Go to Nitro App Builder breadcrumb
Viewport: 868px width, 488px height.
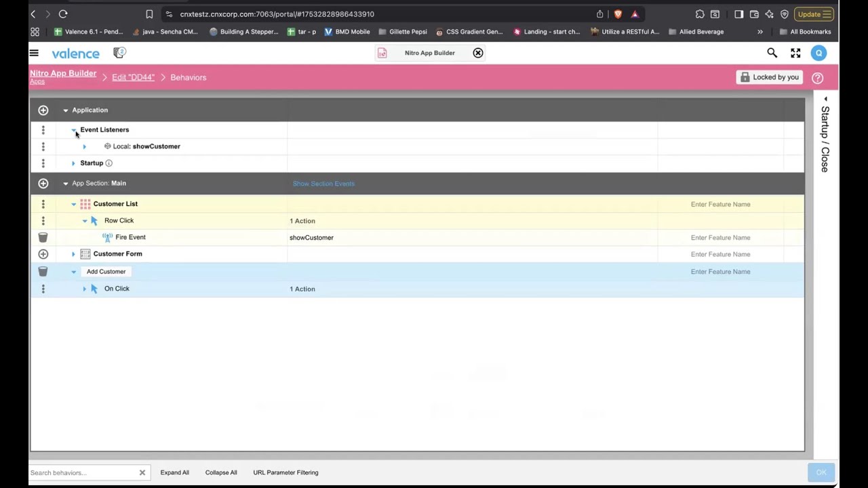63,73
